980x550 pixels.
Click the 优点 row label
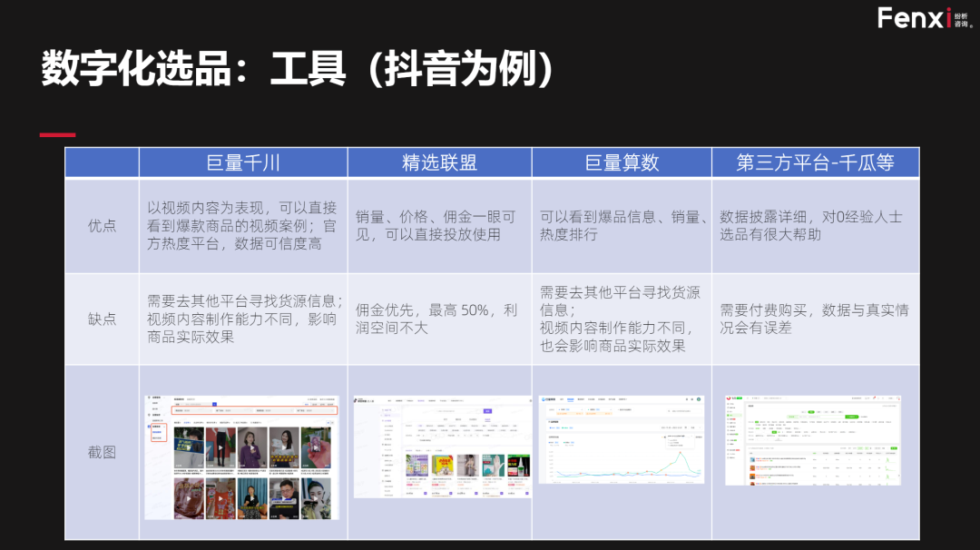click(x=102, y=226)
